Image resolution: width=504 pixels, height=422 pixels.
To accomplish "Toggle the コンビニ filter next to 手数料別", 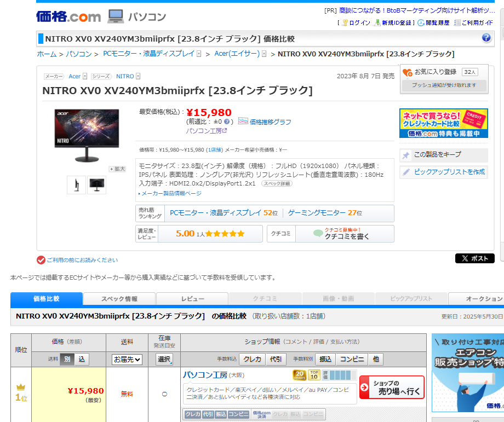I will (x=352, y=359).
